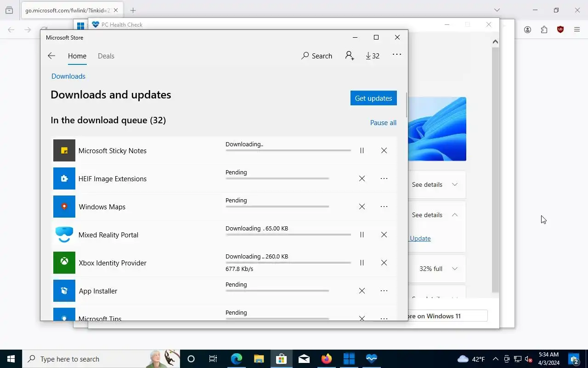588x368 pixels.
Task: Click the Xbox Identity Provider progress bar
Action: (288, 263)
